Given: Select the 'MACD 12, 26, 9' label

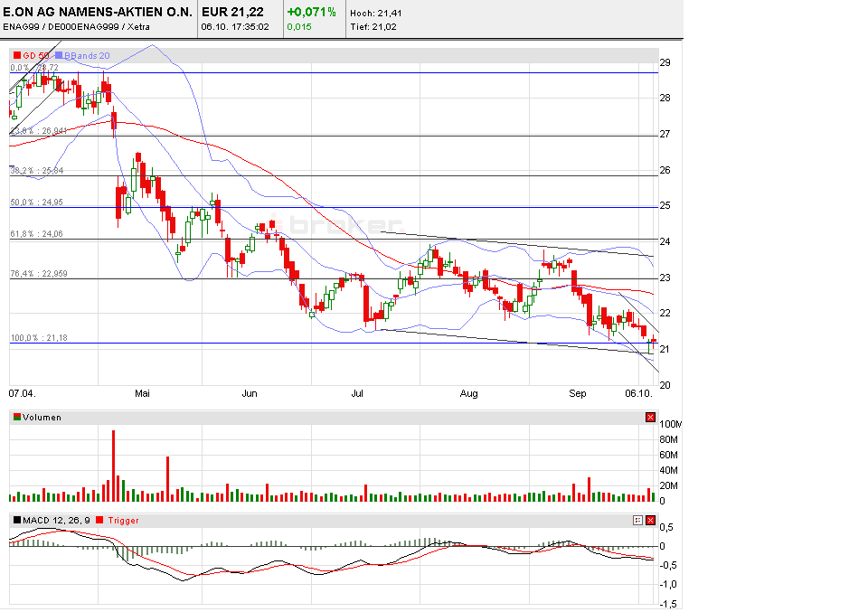Looking at the screenshot, I should point(56,520).
